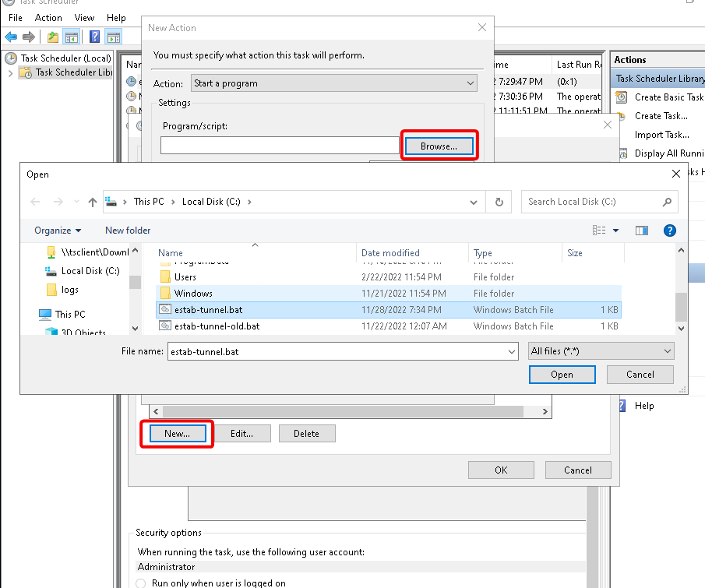The width and height of the screenshot is (705, 588).
Task: Click the Task Scheduler toolbar Help icon
Action: pos(94,37)
